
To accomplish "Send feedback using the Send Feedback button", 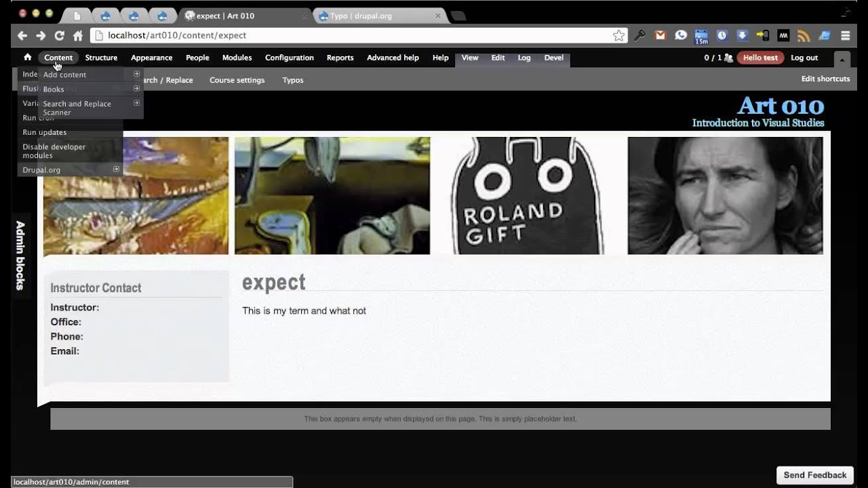I will coord(815,475).
